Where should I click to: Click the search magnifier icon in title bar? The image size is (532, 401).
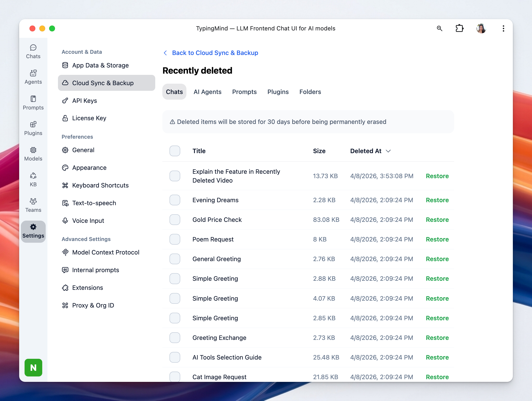[439, 28]
